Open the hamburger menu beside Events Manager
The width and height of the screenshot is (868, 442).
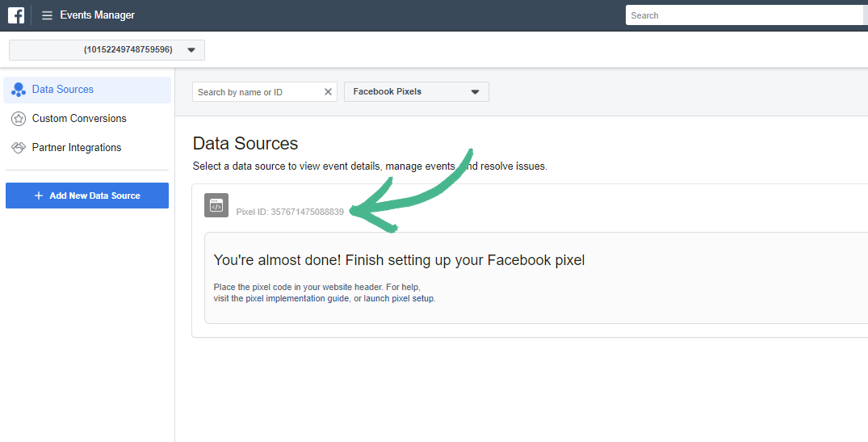click(47, 15)
